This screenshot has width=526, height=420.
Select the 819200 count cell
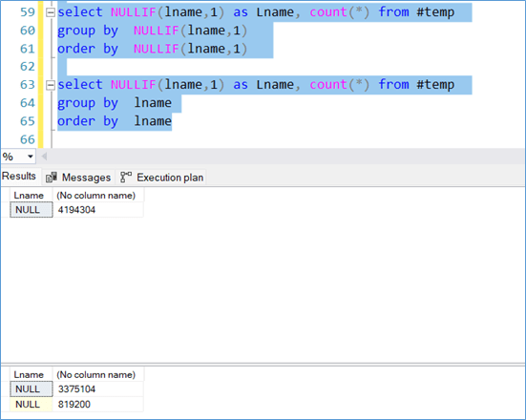[x=98, y=404]
